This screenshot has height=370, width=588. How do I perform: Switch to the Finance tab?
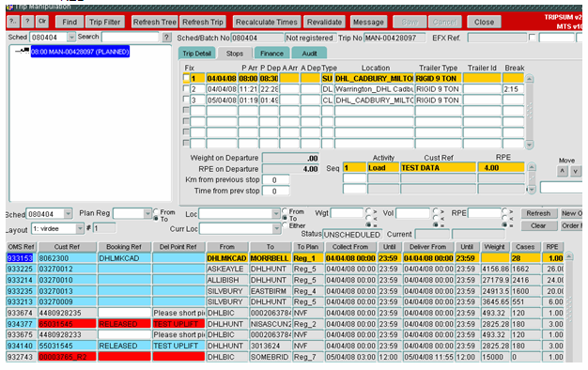click(271, 54)
